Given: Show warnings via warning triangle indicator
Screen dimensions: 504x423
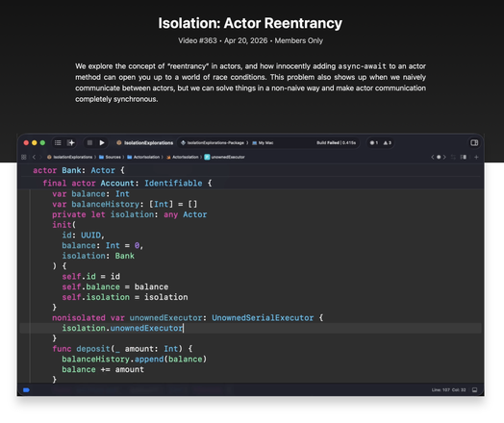Looking at the screenshot, I should (388, 143).
